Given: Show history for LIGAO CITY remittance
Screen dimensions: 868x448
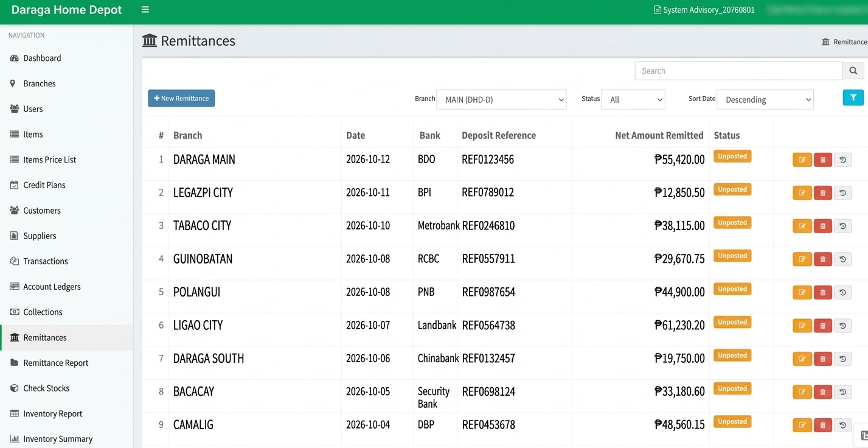Looking at the screenshot, I should [842, 326].
